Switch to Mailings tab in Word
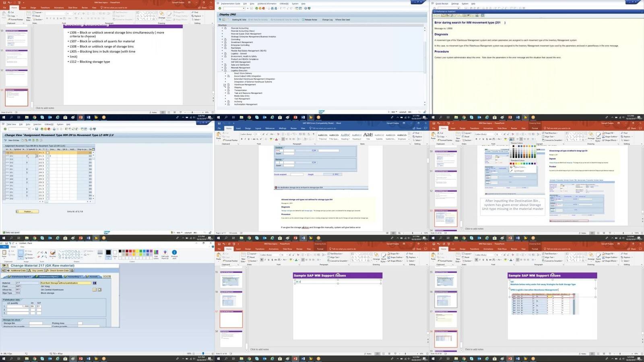644x362 pixels. pos(282,128)
